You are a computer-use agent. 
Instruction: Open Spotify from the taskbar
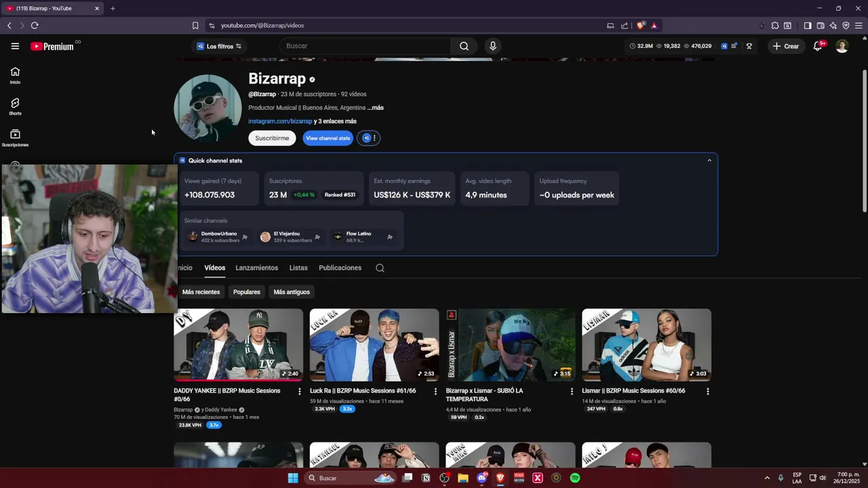point(575,478)
